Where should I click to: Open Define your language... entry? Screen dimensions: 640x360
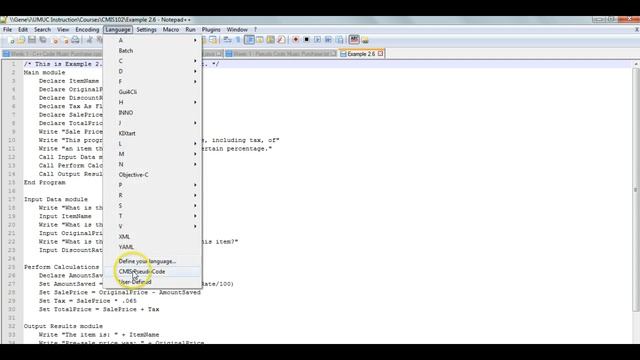[152, 261]
